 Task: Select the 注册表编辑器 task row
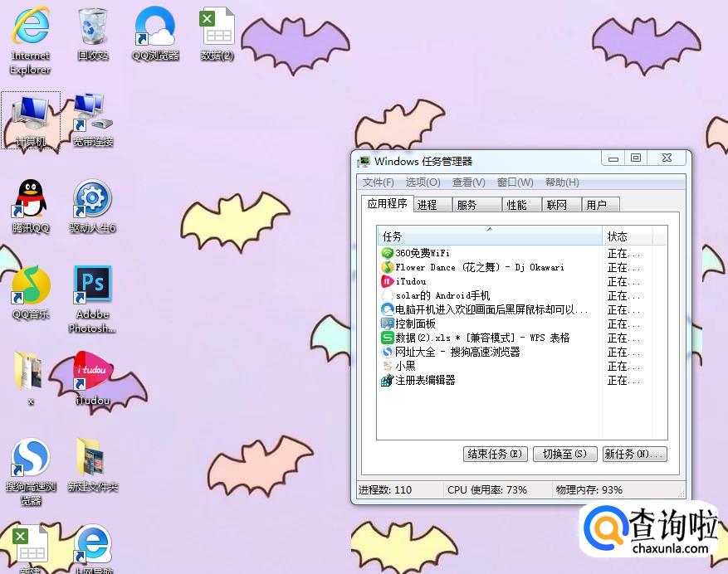coord(522,380)
